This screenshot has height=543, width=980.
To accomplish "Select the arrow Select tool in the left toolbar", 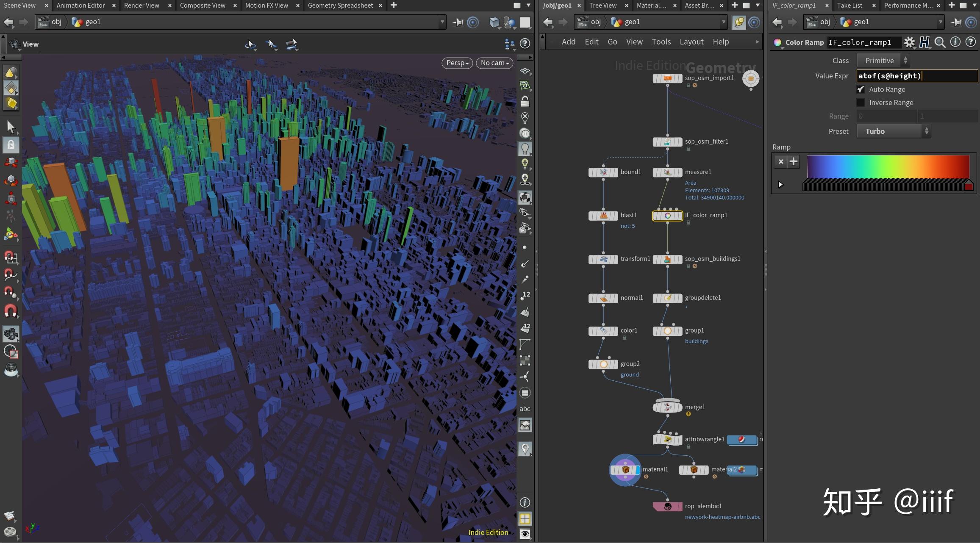I will pyautogui.click(x=11, y=127).
